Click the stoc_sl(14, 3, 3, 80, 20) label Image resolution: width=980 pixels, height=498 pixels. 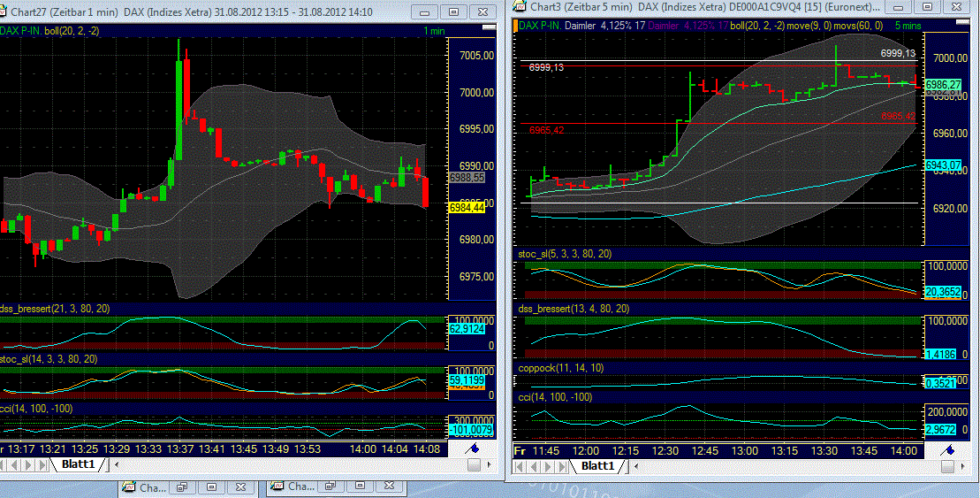coord(49,359)
